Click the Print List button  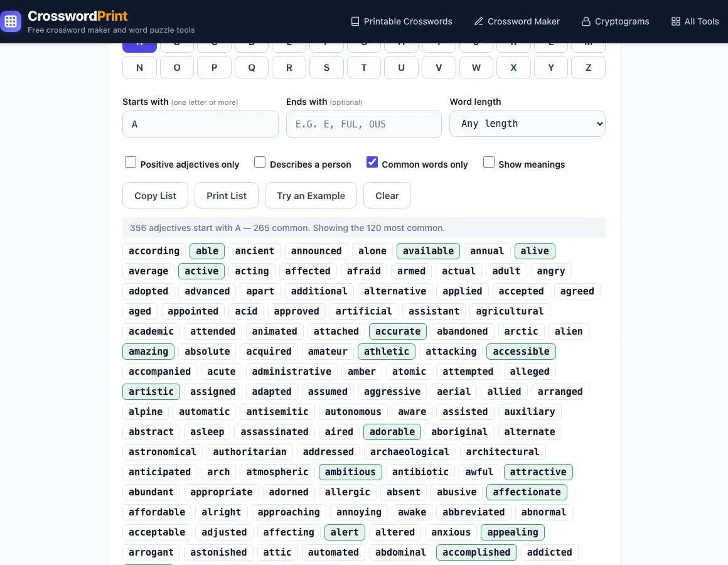227,195
